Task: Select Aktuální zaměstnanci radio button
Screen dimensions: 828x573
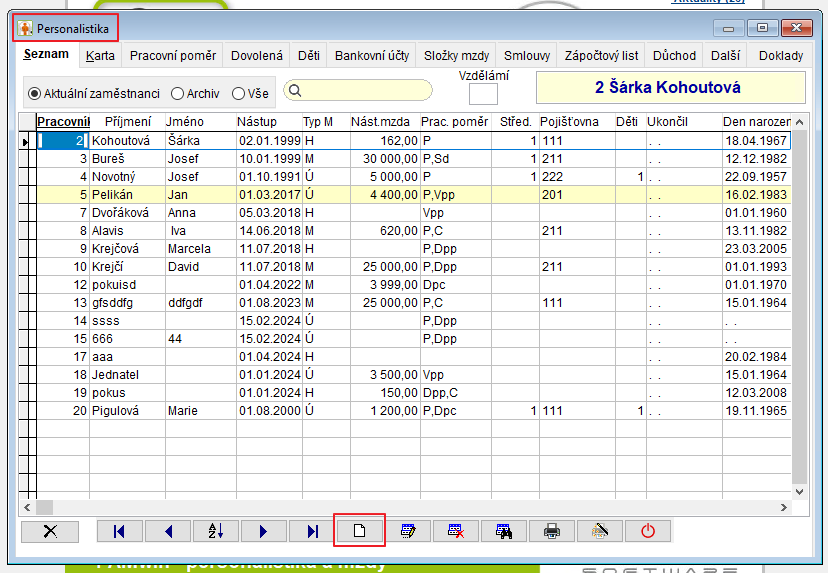Action: (34, 93)
